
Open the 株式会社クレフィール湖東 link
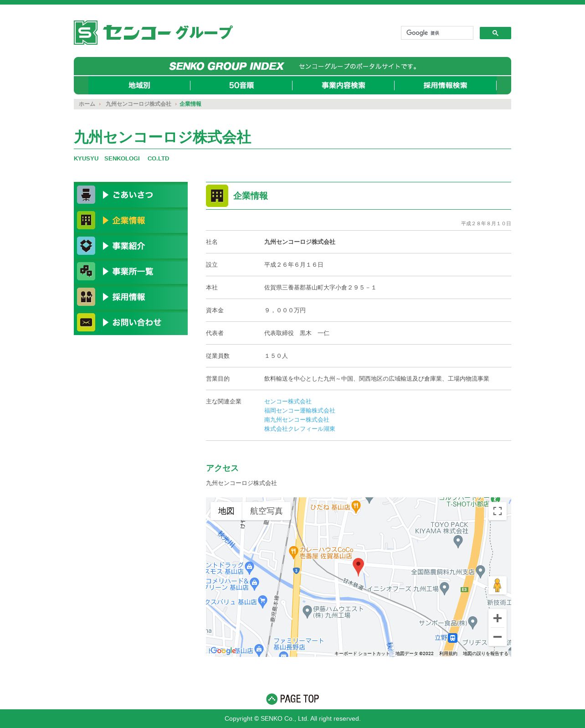click(x=300, y=429)
